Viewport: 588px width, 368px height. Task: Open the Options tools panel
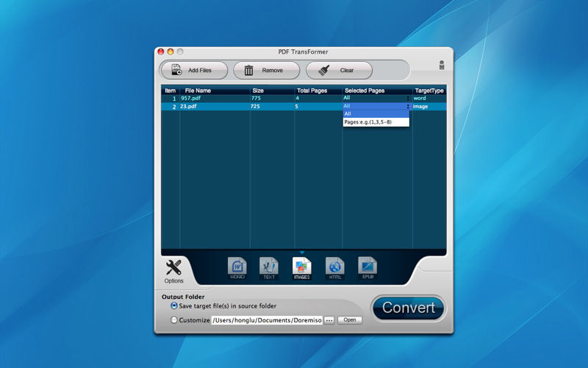(173, 272)
